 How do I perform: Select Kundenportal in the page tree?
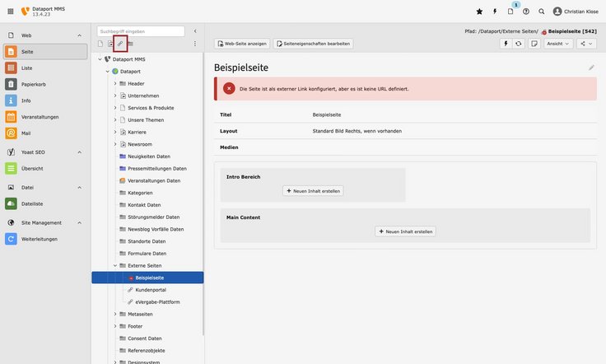click(151, 290)
